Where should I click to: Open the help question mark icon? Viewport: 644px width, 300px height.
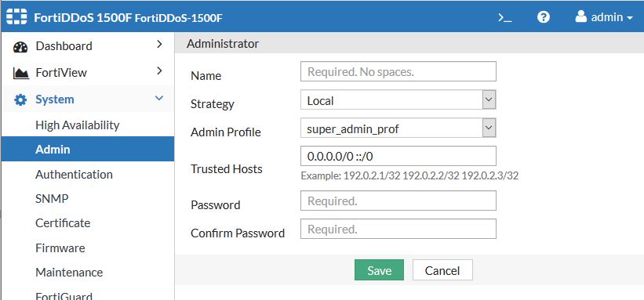click(x=544, y=16)
